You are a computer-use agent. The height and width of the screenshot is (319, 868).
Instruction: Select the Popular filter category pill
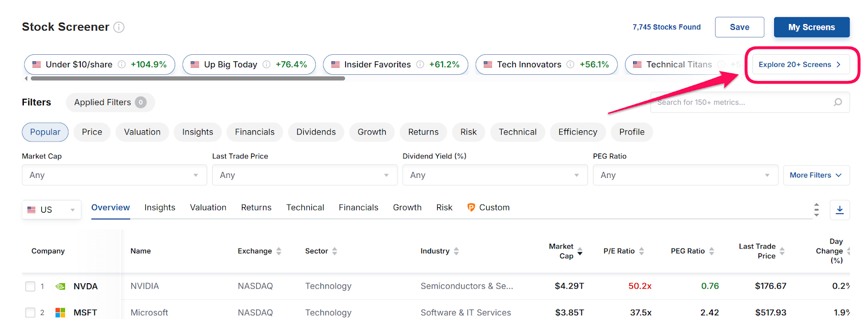[x=45, y=132]
